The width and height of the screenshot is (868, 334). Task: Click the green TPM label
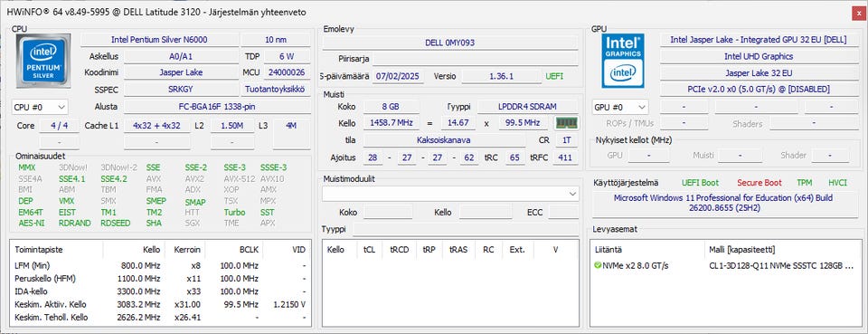[805, 182]
